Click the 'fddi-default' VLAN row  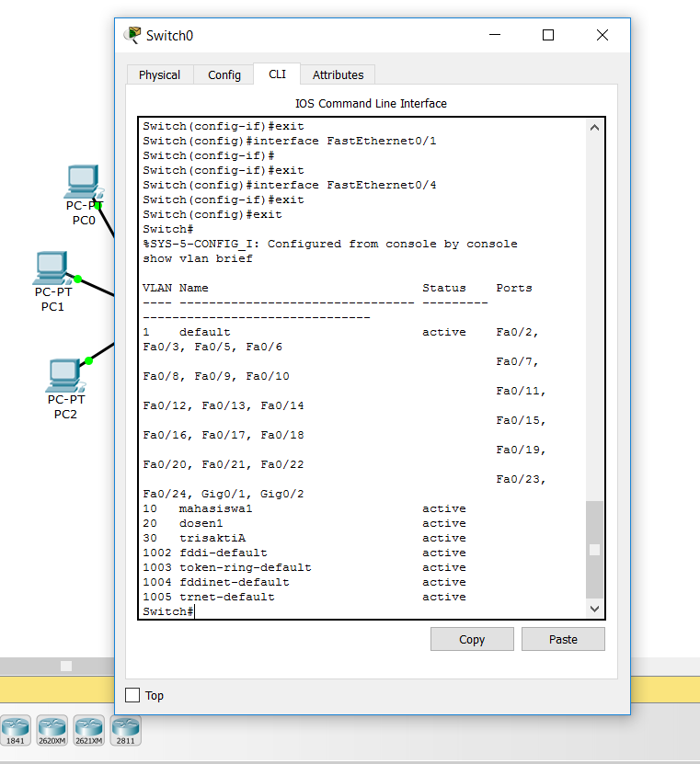coord(304,553)
